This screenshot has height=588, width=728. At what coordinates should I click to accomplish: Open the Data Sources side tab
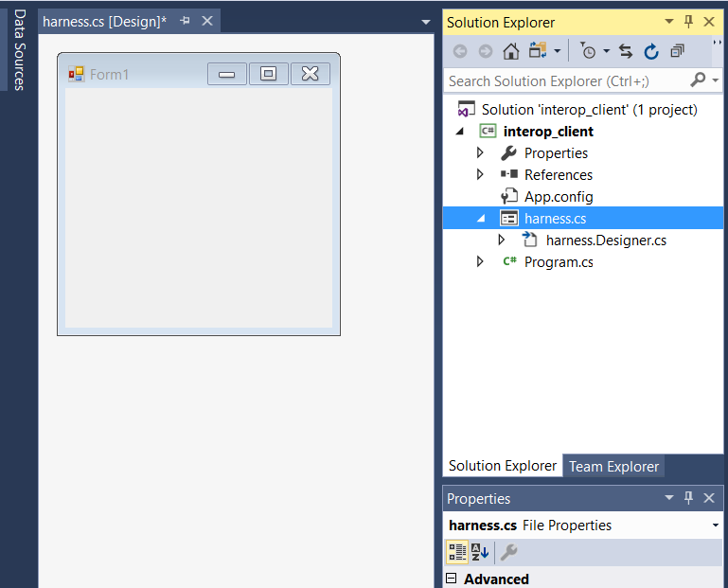pos(19,49)
